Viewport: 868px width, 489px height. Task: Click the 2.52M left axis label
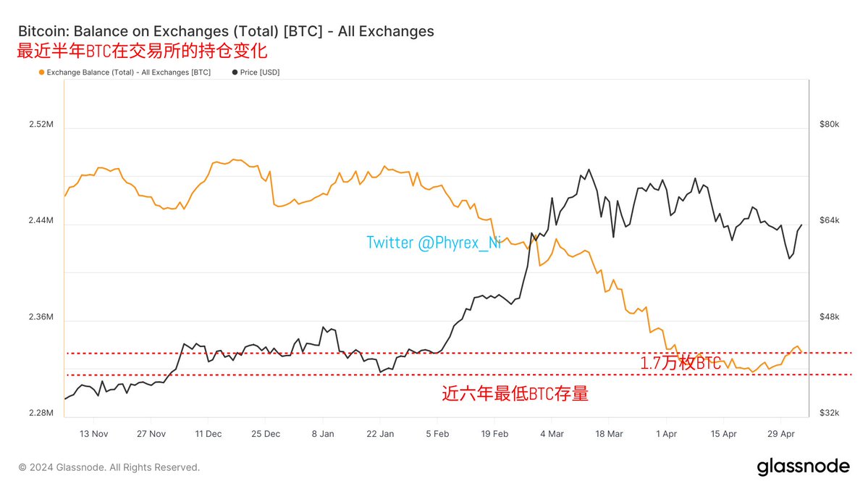point(41,125)
